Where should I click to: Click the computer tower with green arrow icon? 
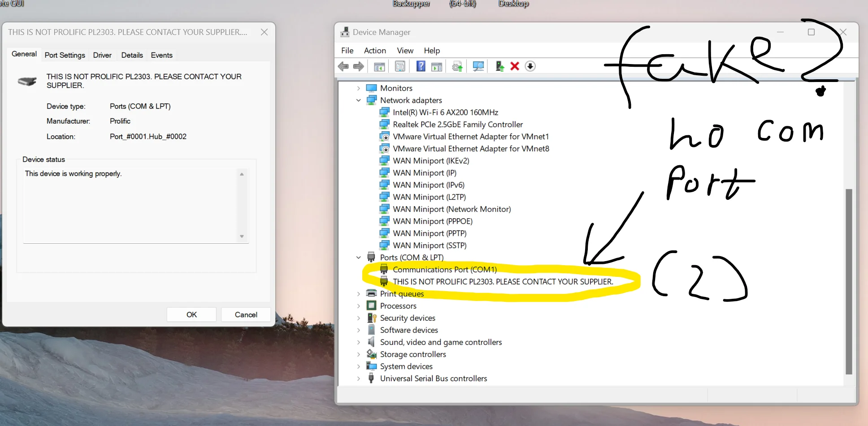click(499, 66)
